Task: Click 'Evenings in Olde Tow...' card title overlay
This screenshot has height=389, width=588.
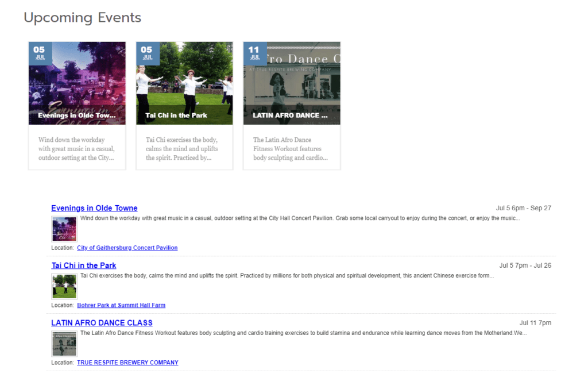Action: (76, 115)
